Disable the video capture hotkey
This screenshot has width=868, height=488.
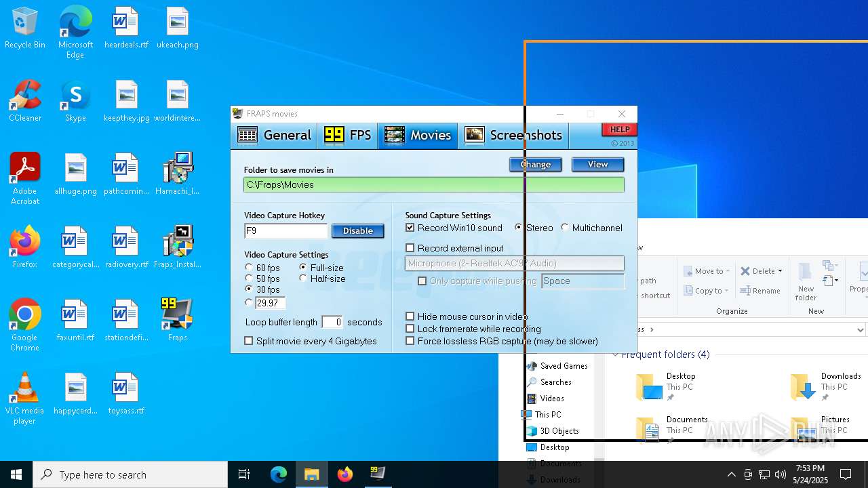coord(358,231)
